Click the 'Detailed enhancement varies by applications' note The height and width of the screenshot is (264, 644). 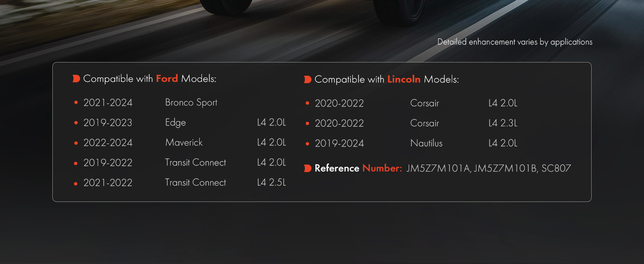coord(515,42)
